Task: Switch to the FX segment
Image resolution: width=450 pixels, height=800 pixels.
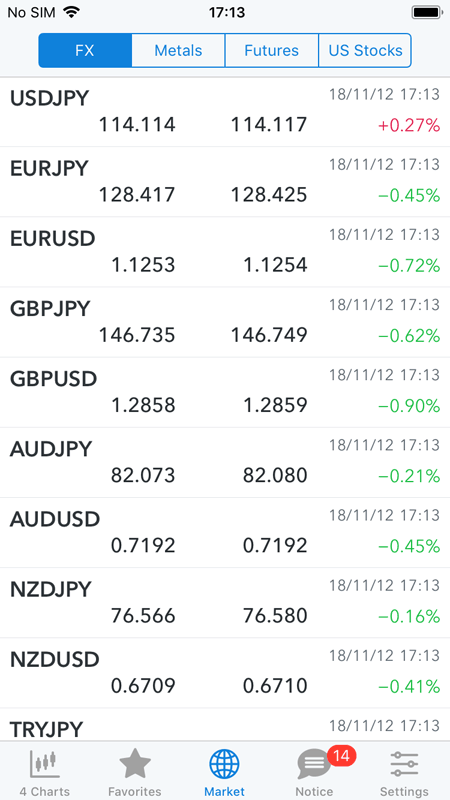Action: (85, 51)
